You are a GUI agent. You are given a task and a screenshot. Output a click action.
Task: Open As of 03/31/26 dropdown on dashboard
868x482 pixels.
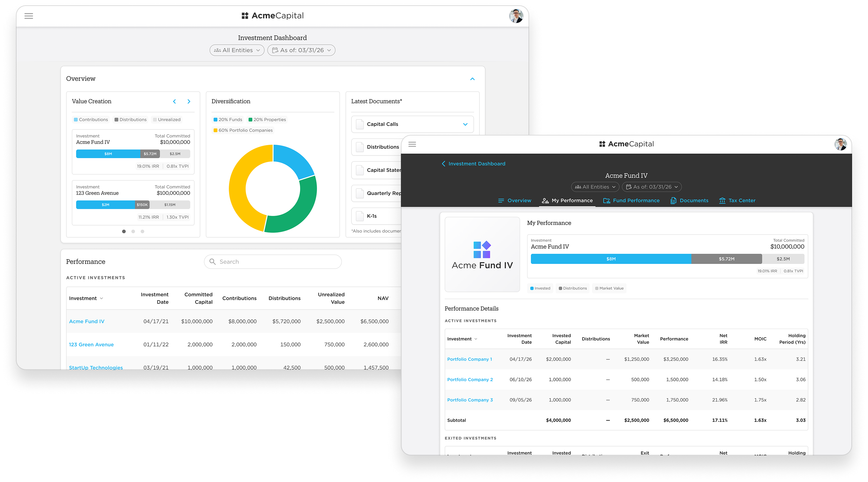coord(301,50)
